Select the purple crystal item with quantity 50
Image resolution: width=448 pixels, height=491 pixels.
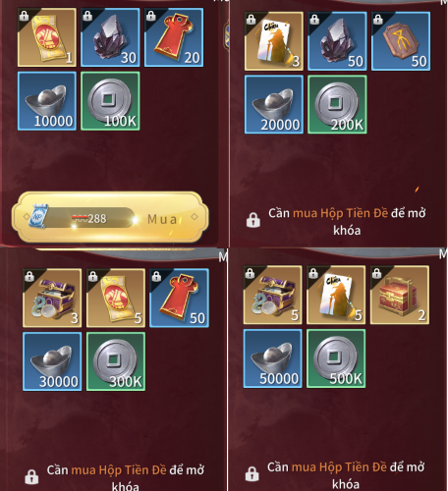click(337, 41)
